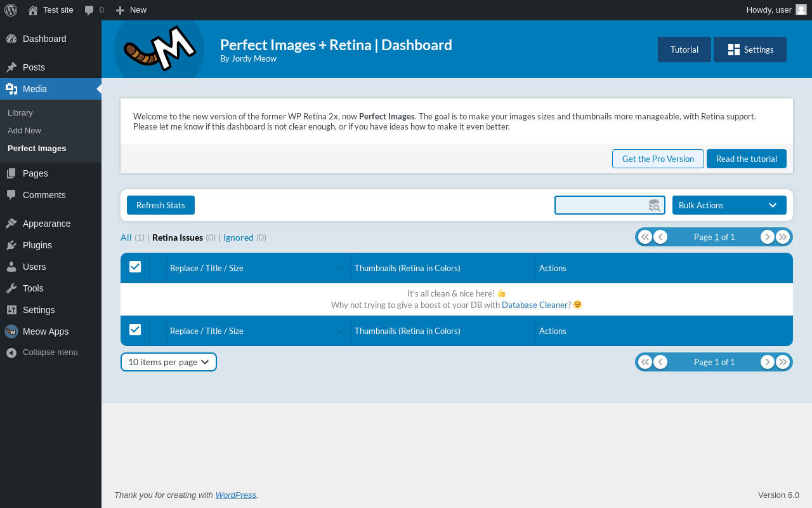
Task: Click the By Jordy Meow subtitle
Action: coord(248,58)
